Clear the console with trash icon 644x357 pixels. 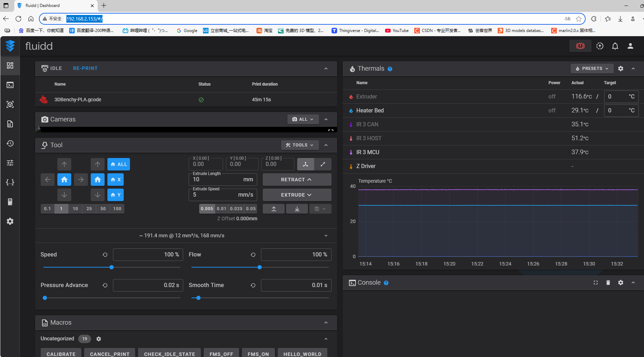point(608,283)
